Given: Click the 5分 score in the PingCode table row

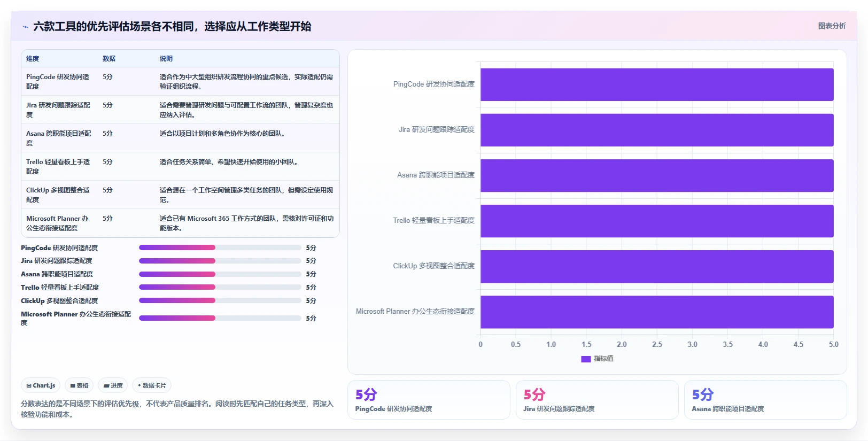Looking at the screenshot, I should click(108, 77).
